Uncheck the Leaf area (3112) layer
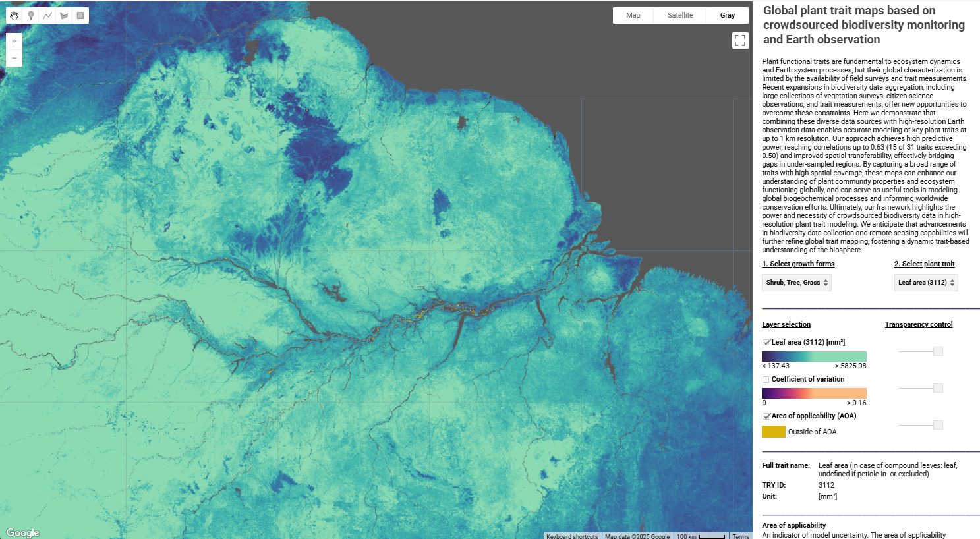Screen dimensions: 980x539 click(x=766, y=342)
